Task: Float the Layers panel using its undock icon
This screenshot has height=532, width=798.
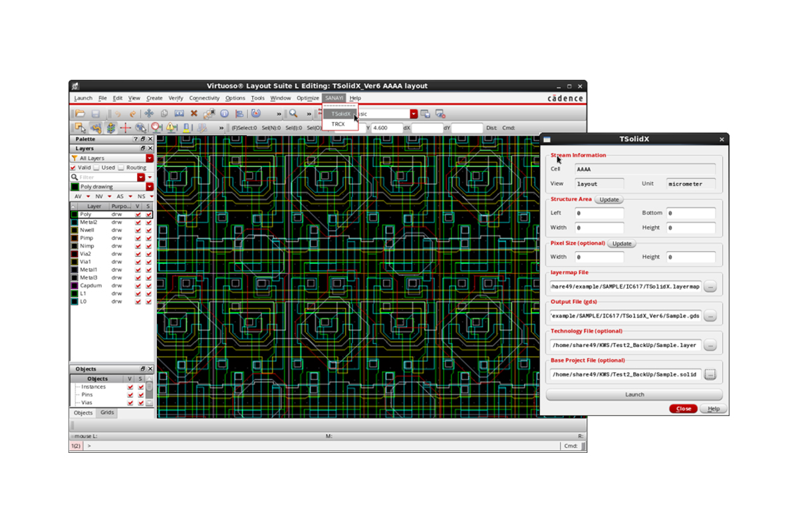Action: (x=142, y=148)
